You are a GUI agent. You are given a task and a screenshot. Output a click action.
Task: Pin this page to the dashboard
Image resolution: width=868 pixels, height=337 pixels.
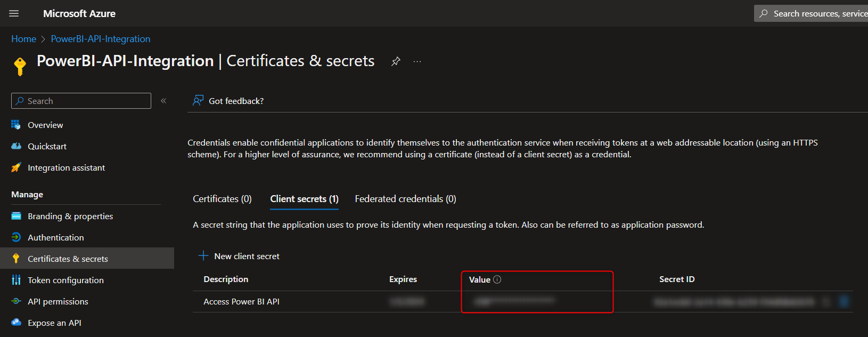tap(396, 61)
